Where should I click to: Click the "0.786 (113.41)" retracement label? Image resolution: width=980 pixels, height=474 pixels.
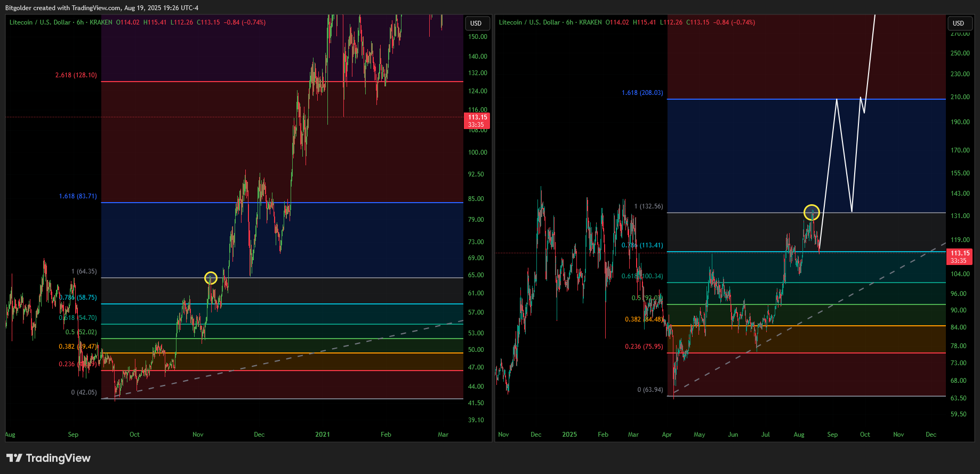pos(642,245)
